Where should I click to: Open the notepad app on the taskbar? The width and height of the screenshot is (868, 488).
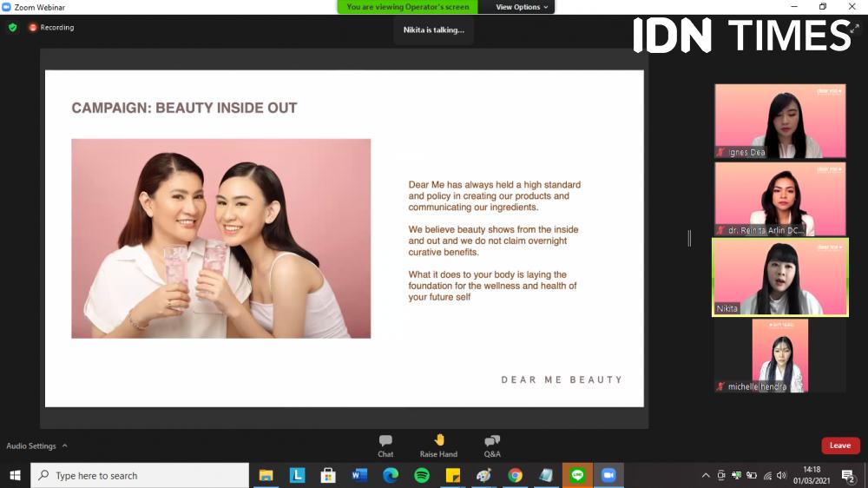point(546,475)
